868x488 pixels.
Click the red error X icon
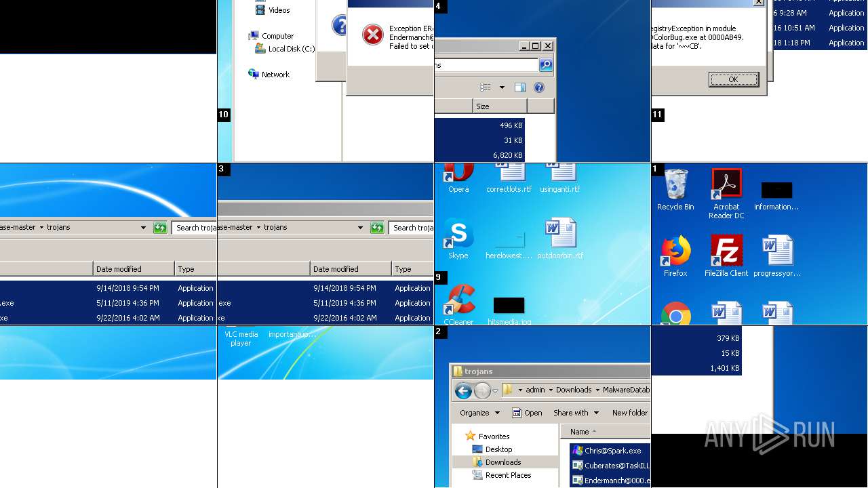(x=372, y=35)
